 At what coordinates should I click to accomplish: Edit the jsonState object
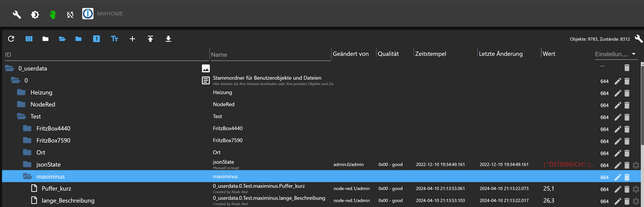coord(617,165)
